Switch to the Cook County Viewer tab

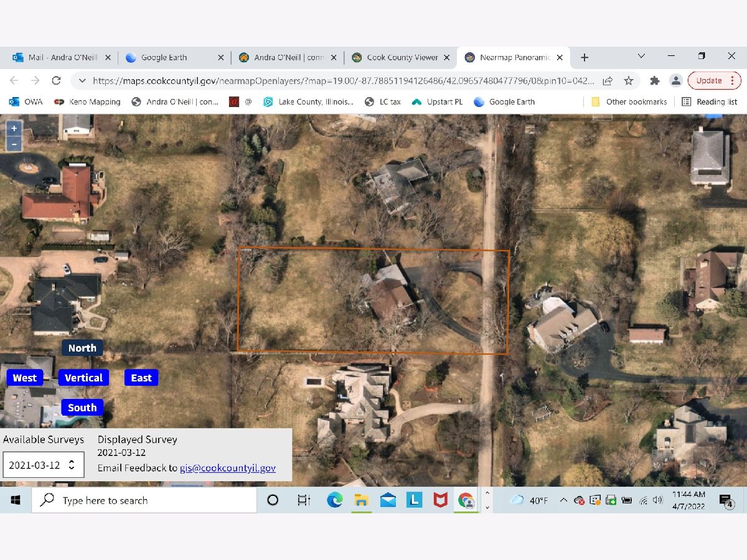402,57
